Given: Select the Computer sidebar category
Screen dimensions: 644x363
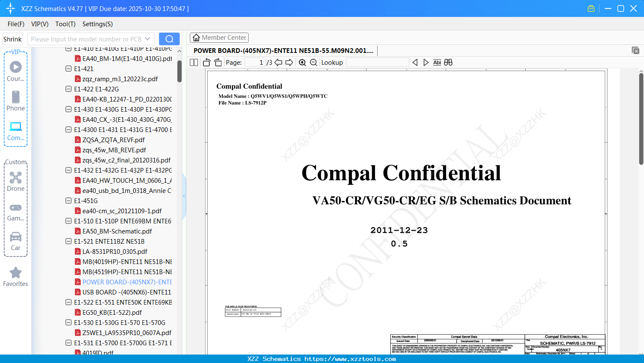Looking at the screenshot, I should 16,131.
